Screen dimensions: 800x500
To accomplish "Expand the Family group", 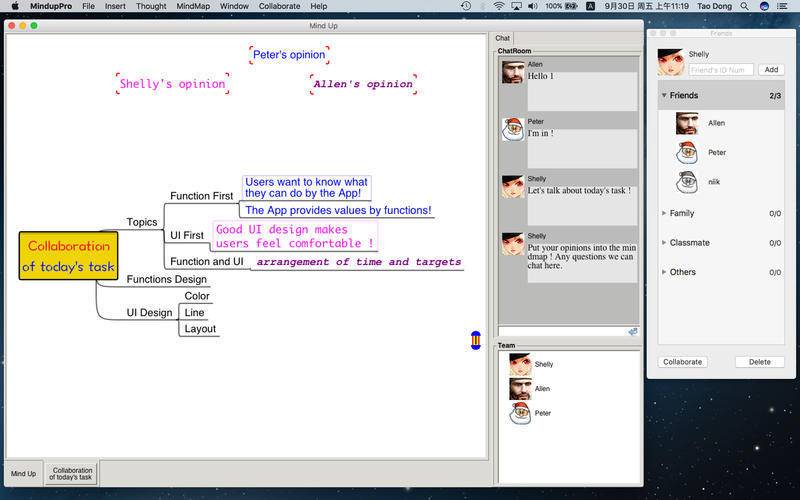I will pos(664,213).
